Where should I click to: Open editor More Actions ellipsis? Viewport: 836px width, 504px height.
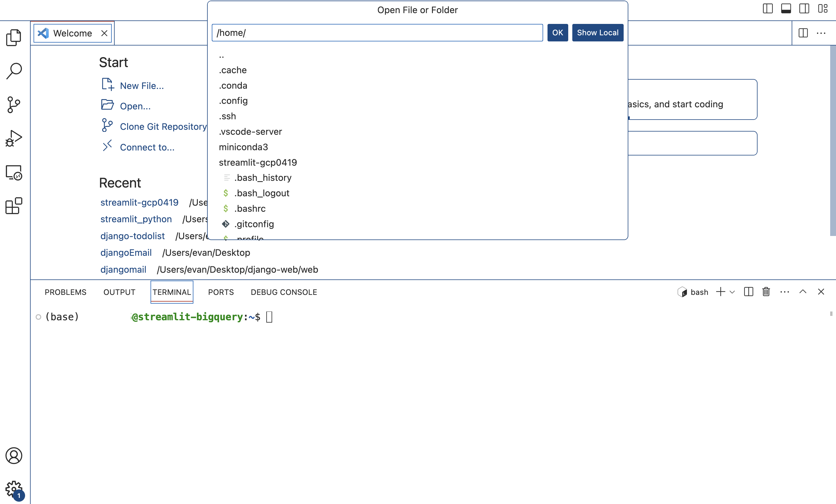(821, 33)
